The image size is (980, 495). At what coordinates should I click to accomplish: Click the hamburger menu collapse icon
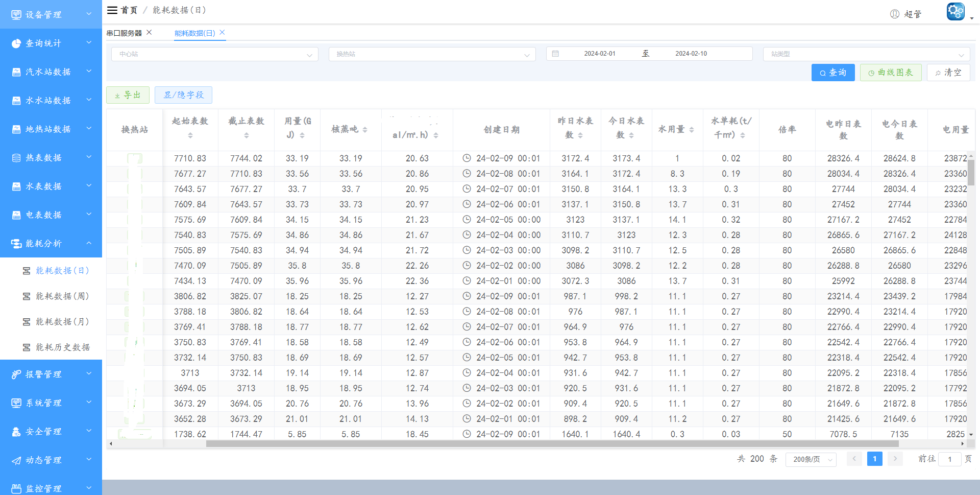[112, 10]
